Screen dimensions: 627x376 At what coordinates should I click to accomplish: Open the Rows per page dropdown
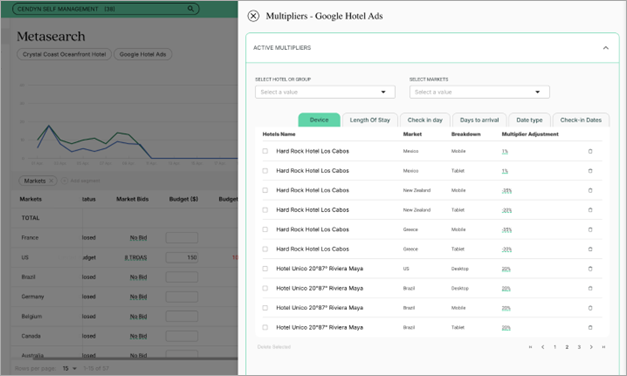point(70,368)
